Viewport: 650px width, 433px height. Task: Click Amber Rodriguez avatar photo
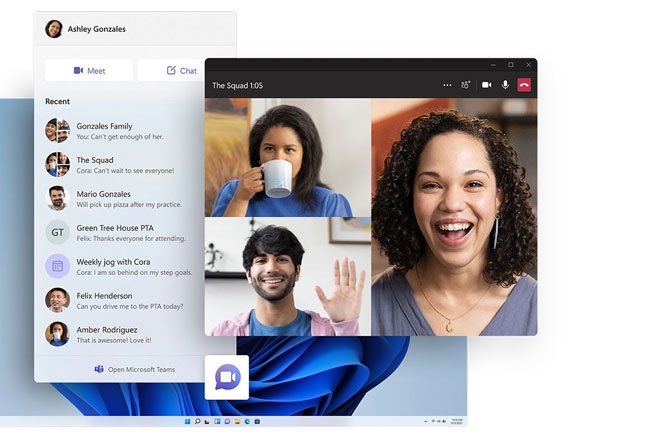pos(57,334)
